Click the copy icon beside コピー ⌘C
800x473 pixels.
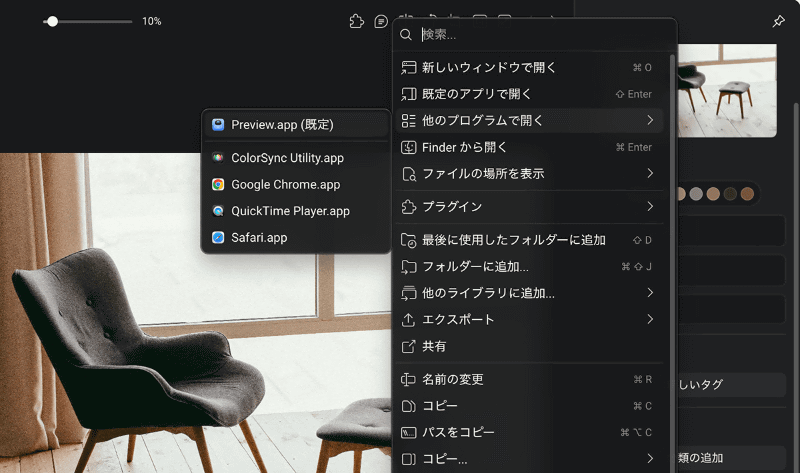coord(409,406)
